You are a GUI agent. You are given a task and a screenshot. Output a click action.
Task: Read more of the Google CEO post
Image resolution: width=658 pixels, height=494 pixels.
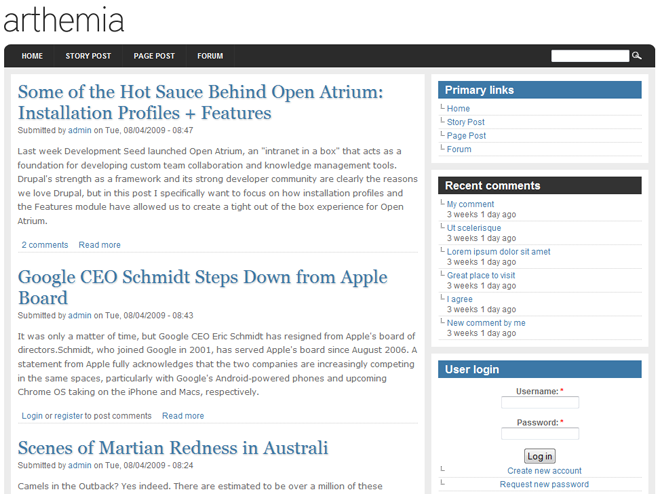click(183, 416)
